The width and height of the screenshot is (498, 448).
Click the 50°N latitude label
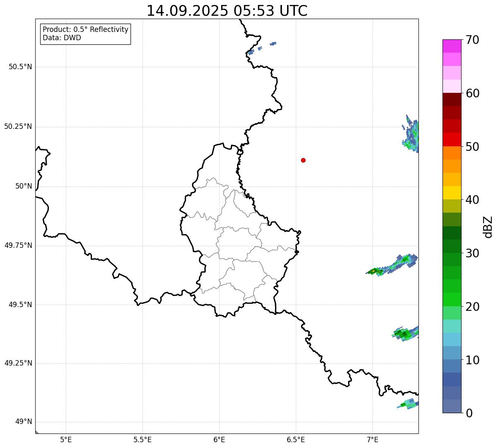[24, 186]
